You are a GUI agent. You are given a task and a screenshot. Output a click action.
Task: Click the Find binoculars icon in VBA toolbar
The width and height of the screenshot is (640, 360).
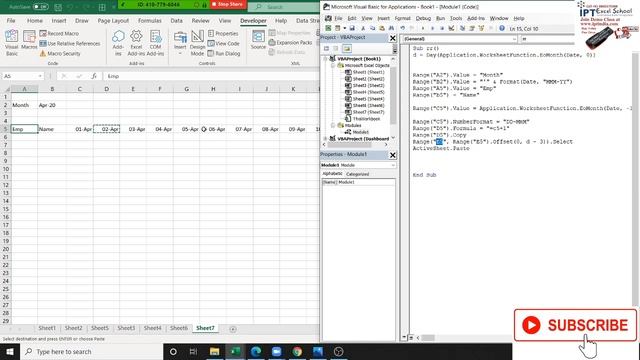coord(391,28)
